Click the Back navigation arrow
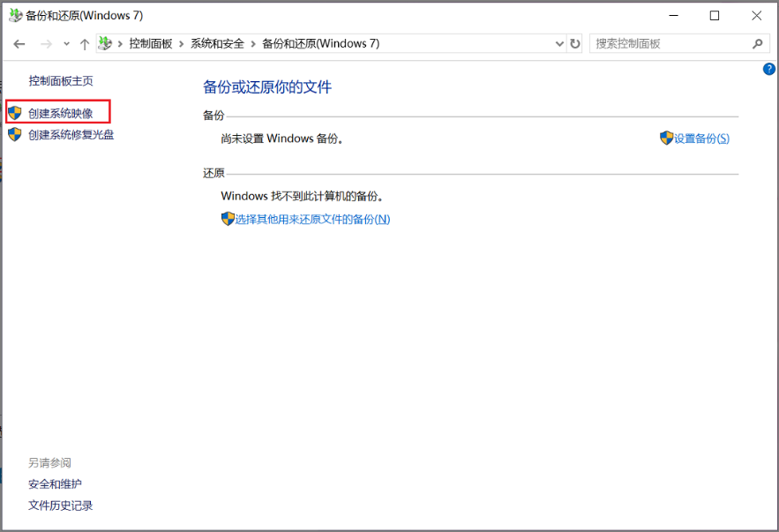 pyautogui.click(x=19, y=44)
